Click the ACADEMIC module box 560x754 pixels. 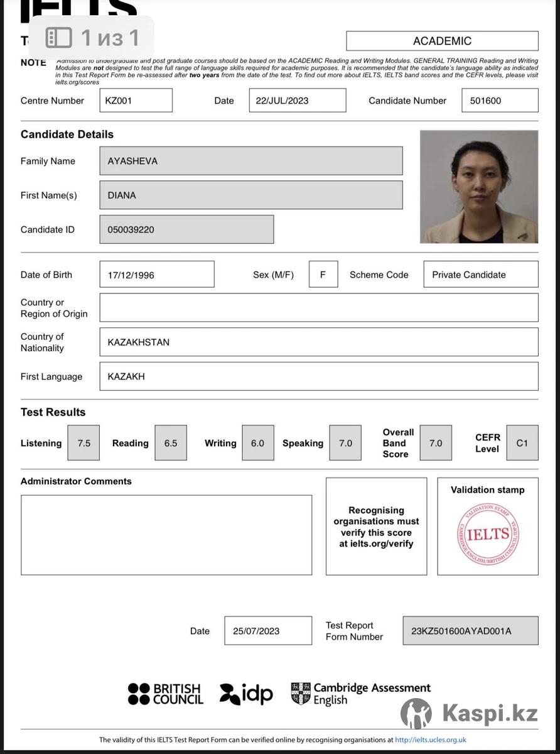click(x=442, y=41)
